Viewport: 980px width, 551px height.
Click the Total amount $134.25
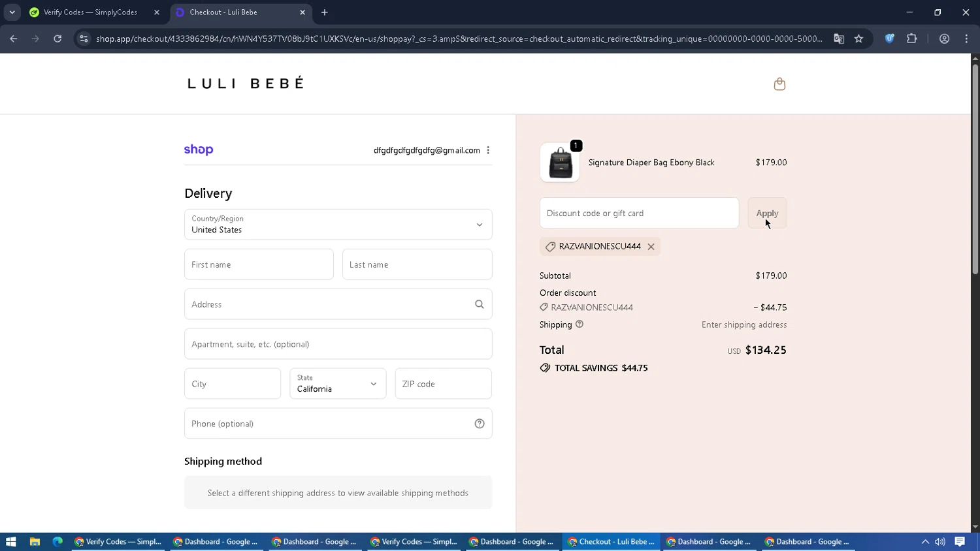[x=766, y=350]
